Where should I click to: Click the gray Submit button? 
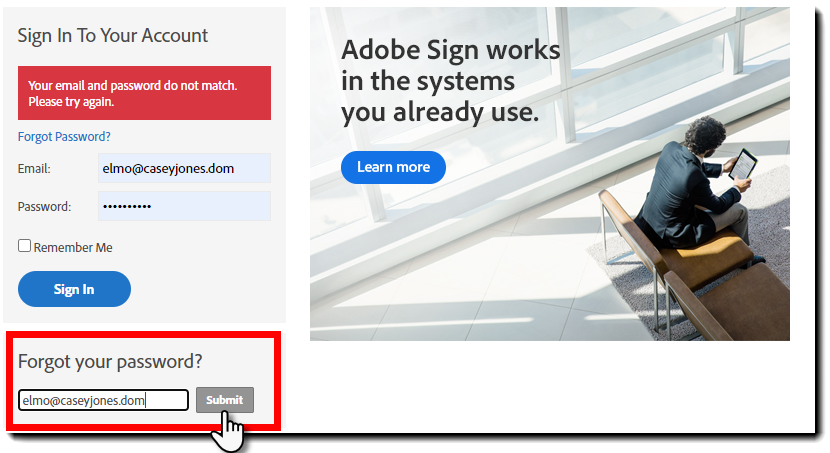(224, 400)
